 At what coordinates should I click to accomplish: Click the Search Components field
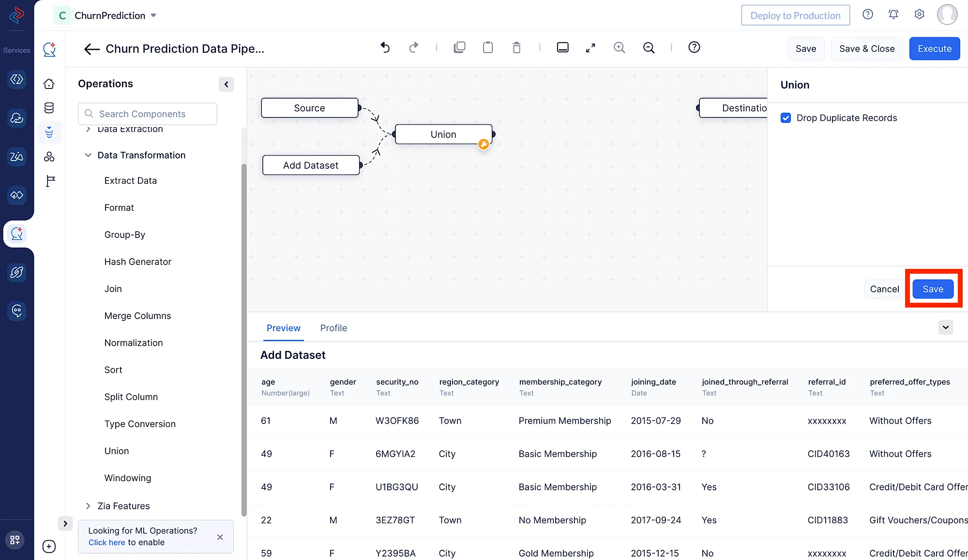148,114
